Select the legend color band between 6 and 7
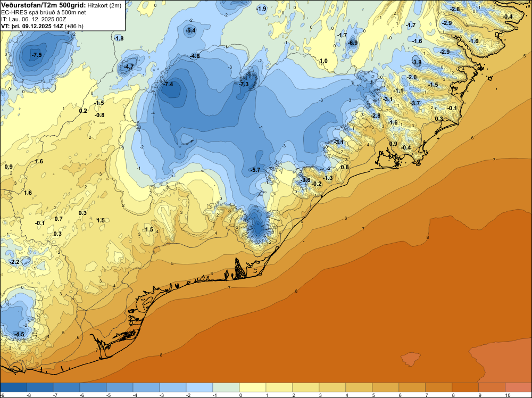The image size is (532, 398). click(x=412, y=387)
